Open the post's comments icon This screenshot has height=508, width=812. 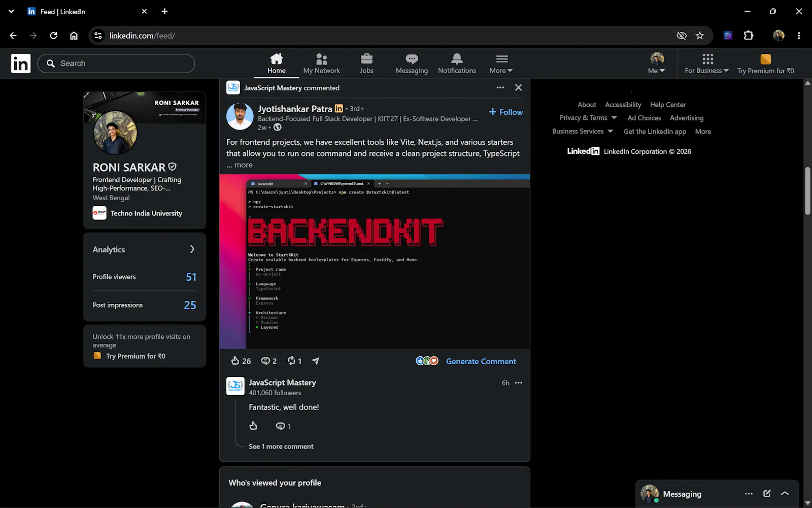point(265,361)
